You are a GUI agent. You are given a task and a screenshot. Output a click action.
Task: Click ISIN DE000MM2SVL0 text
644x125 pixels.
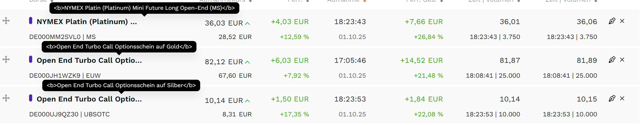pyautogui.click(x=55, y=37)
